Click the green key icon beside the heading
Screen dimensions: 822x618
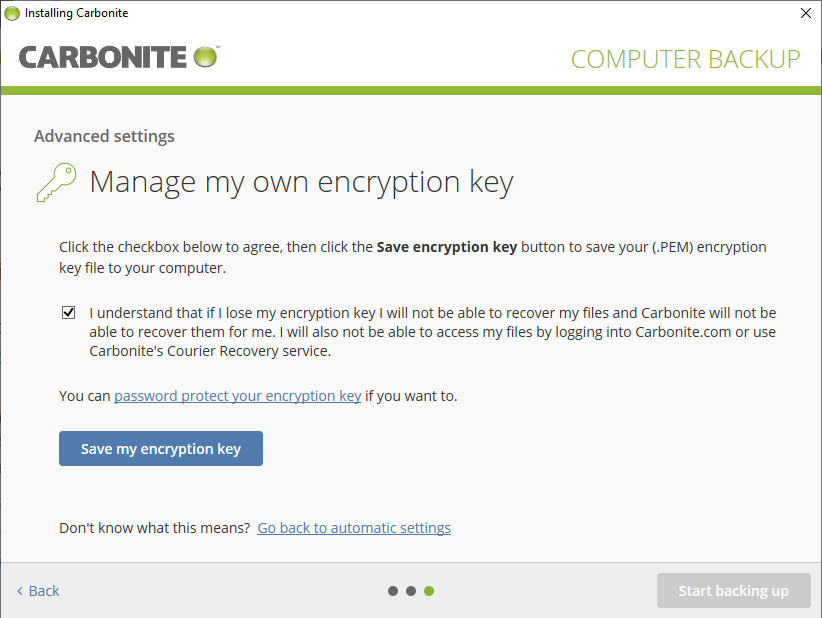(56, 183)
